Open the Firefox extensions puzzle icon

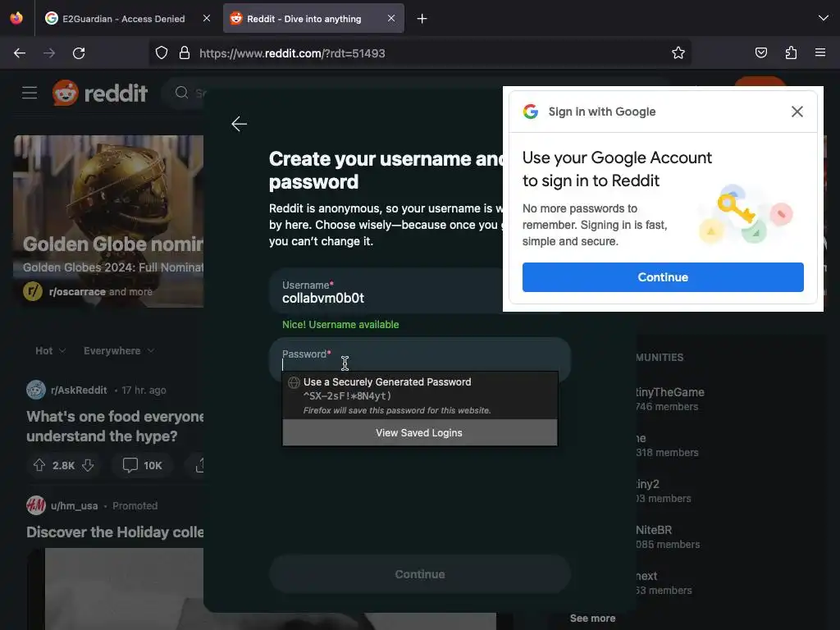[x=791, y=53]
